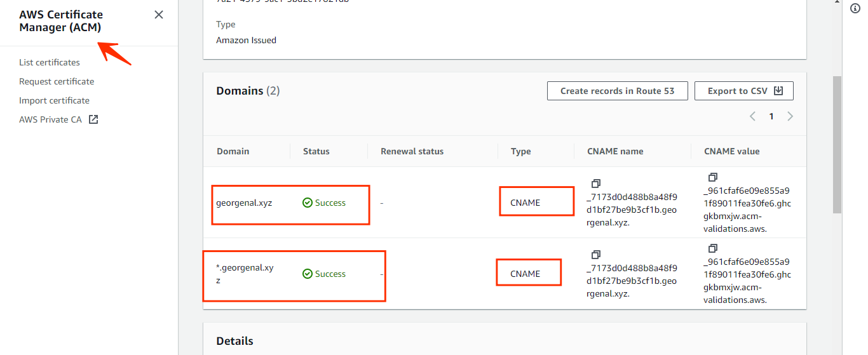Open Import certificate page
868x355 pixels.
54,100
